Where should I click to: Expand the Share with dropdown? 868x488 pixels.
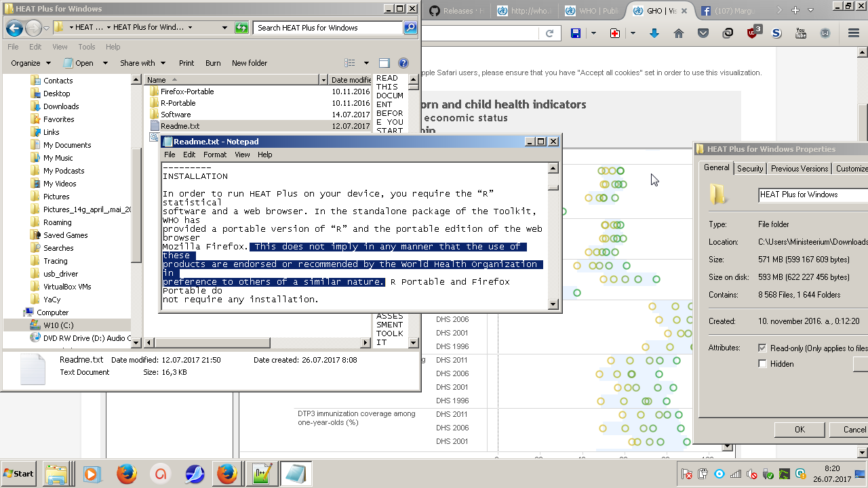(142, 63)
